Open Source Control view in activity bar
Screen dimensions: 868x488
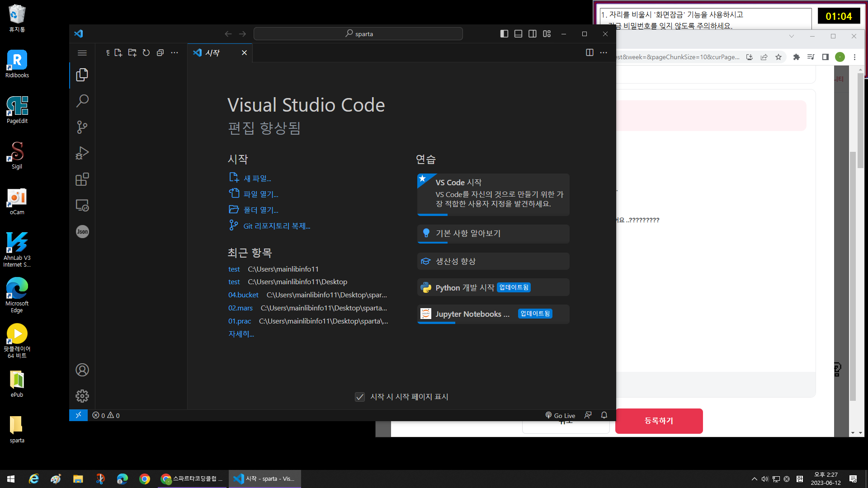click(x=82, y=127)
